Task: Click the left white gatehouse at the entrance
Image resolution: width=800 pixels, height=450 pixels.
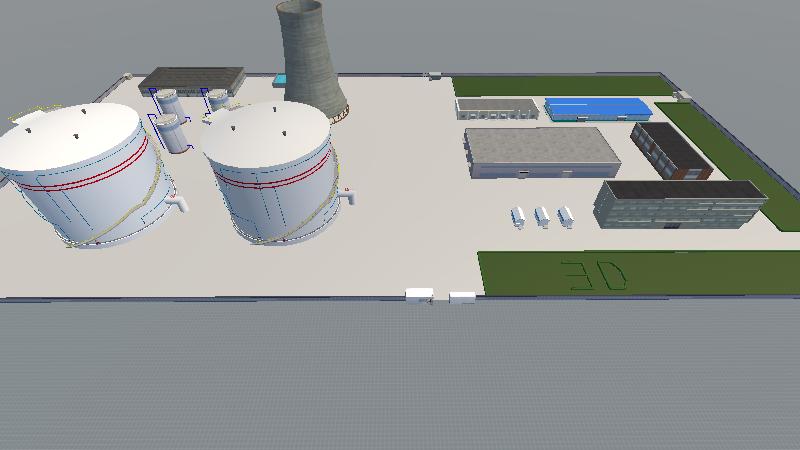Action: click(419, 295)
